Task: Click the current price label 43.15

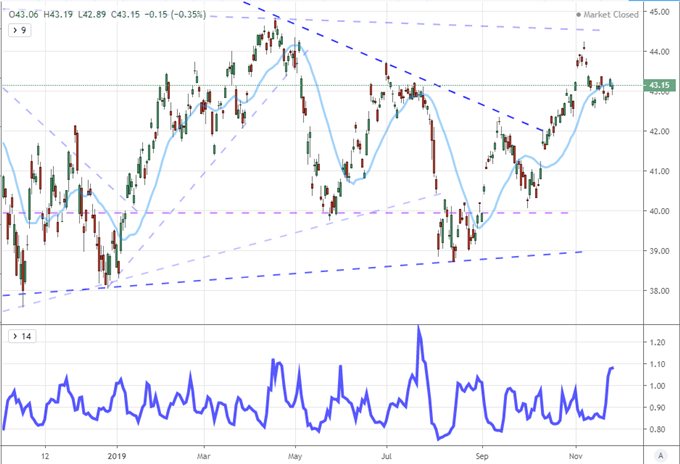Action: pos(660,85)
